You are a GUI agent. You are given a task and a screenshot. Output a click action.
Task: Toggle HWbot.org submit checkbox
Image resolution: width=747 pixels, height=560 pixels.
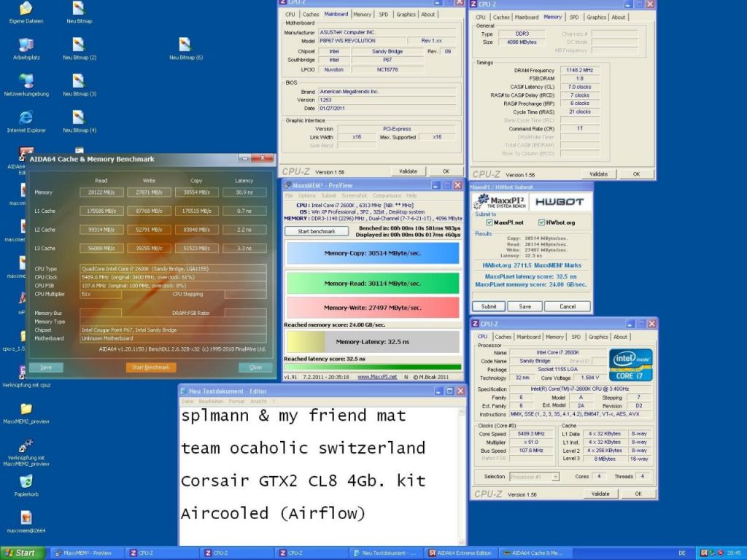(x=542, y=222)
